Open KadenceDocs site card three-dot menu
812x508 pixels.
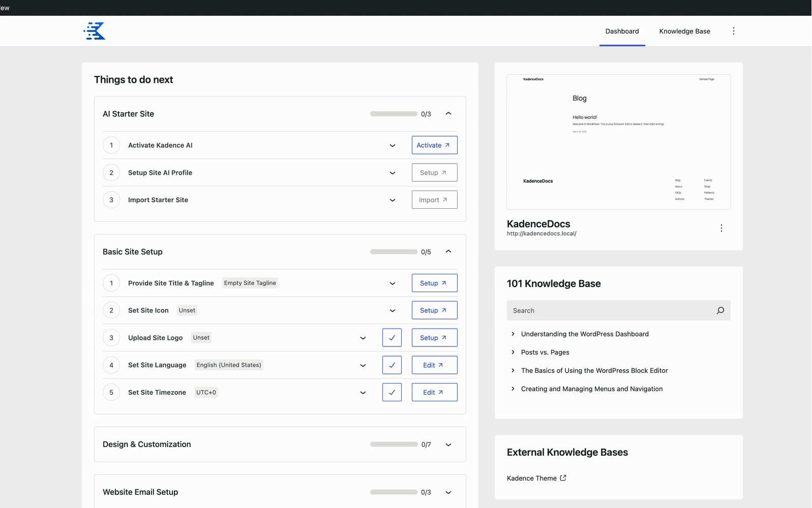(x=721, y=228)
